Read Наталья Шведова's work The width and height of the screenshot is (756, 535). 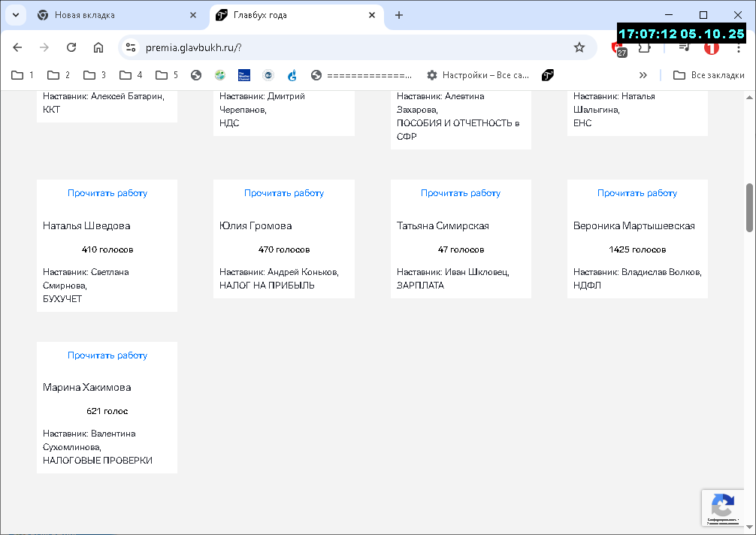[x=107, y=193]
